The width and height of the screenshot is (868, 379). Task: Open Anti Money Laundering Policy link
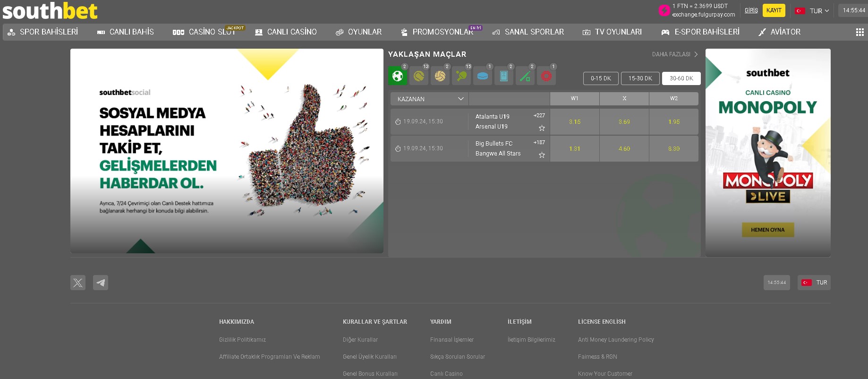tap(616, 340)
